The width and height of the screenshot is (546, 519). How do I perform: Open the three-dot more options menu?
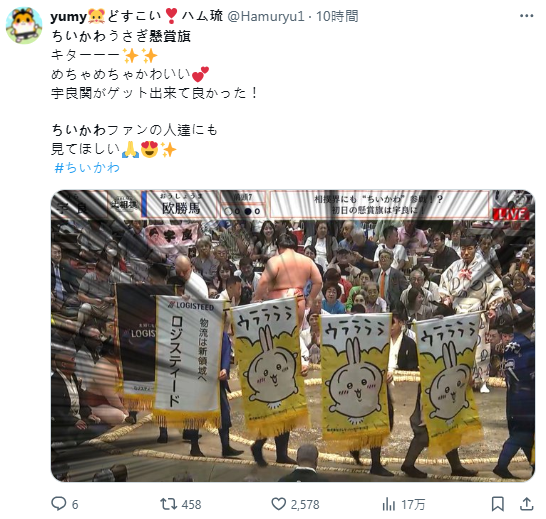coord(526,16)
